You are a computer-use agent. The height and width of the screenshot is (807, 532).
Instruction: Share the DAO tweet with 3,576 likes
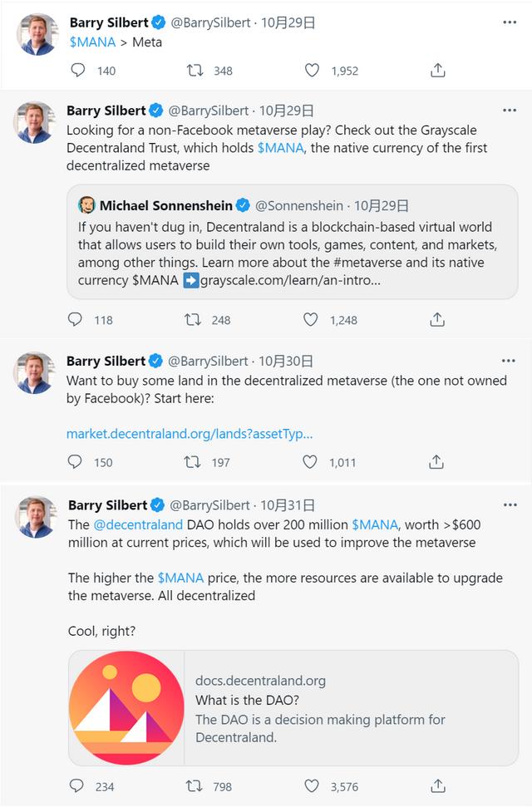[438, 785]
